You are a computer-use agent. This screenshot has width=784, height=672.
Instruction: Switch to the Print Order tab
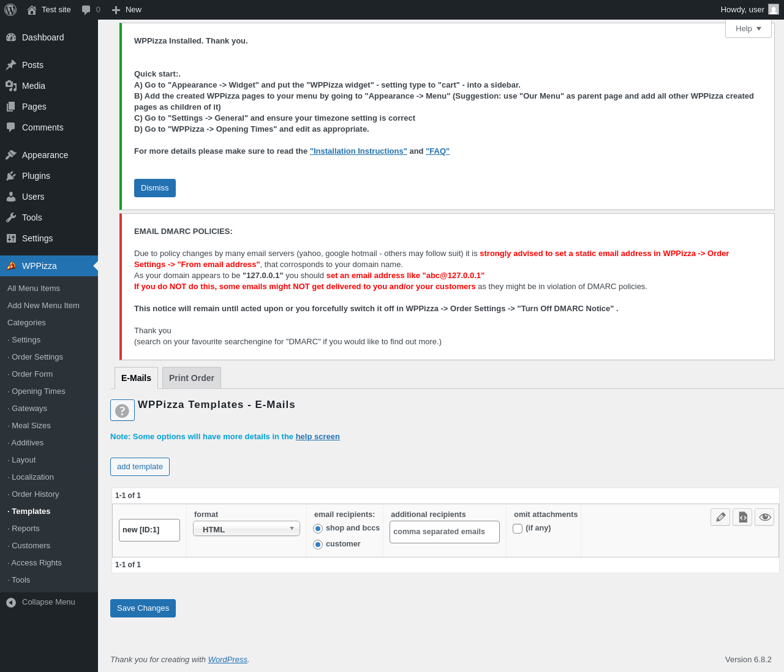click(192, 378)
